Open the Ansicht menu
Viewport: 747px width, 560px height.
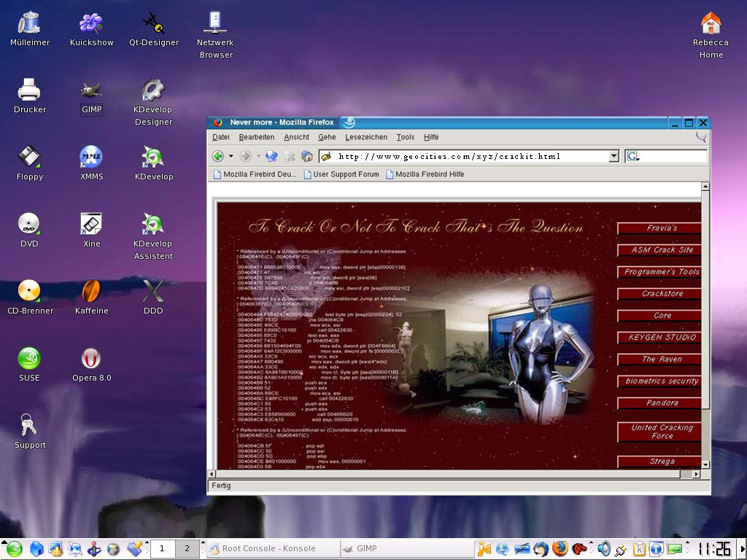(296, 137)
